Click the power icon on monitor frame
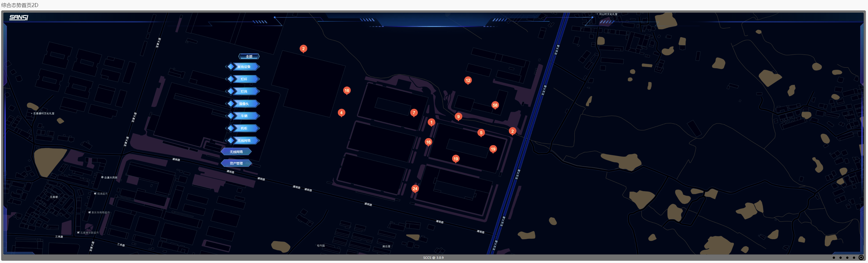Screen dimensions: 868x263 coord(861,258)
